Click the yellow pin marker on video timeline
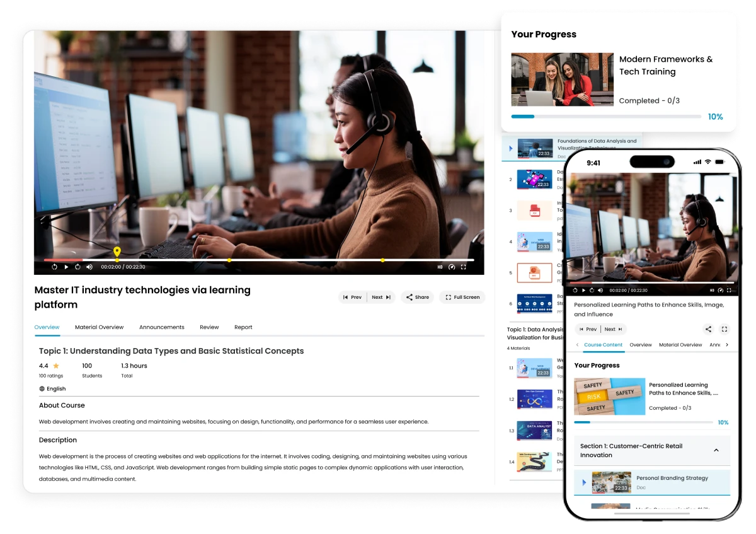The width and height of the screenshot is (756, 534). point(117,252)
